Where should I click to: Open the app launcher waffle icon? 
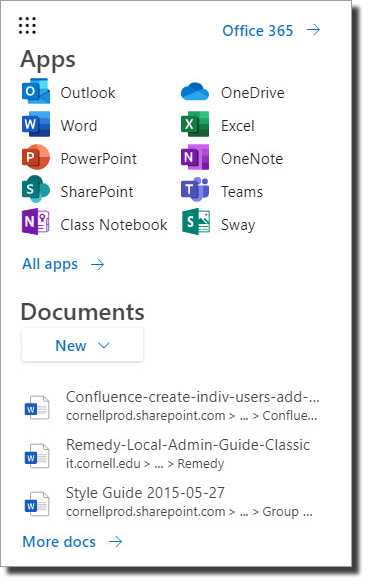pyautogui.click(x=27, y=25)
